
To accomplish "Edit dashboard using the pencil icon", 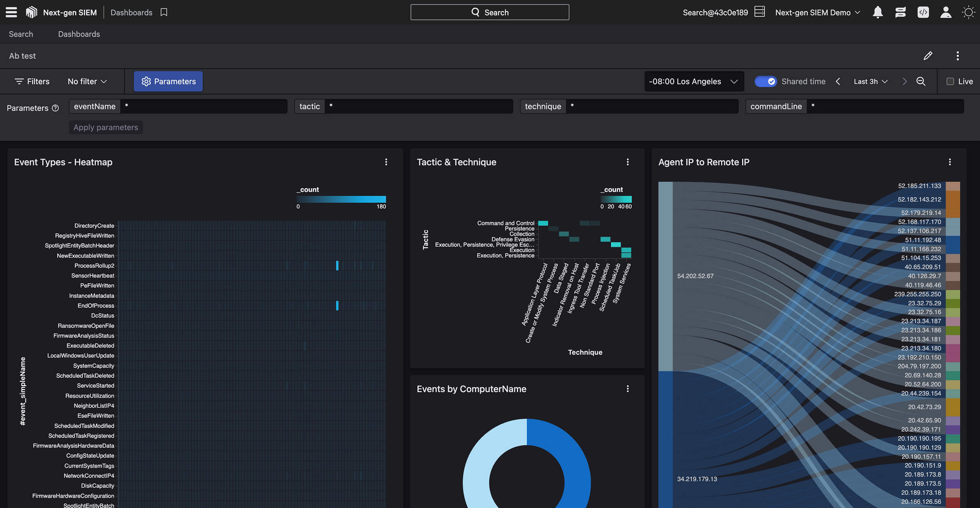I will coord(928,56).
